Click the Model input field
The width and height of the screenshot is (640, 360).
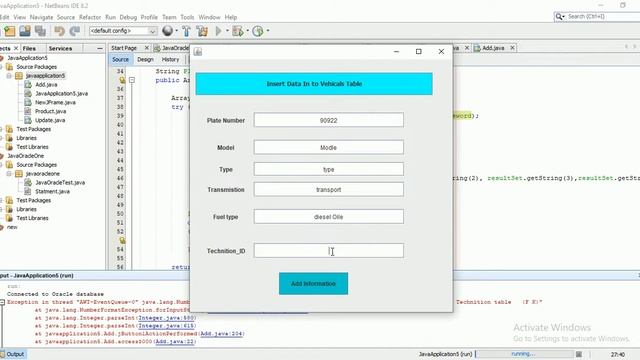(329, 147)
